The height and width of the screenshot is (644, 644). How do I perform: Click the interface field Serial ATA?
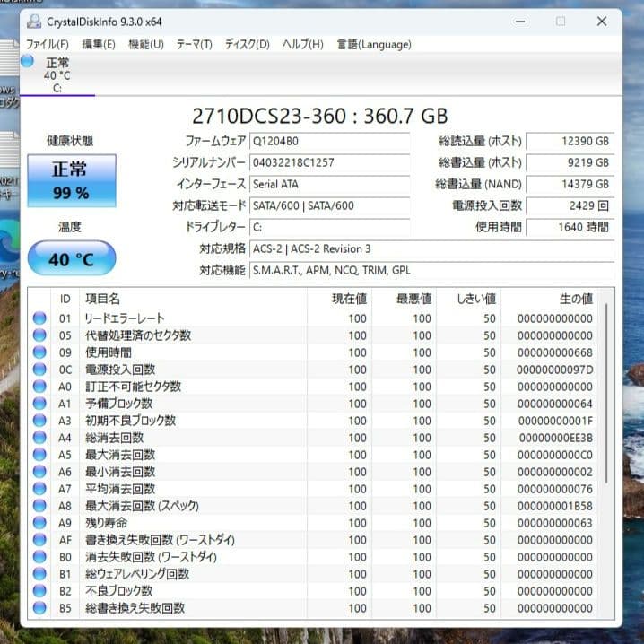tap(329, 184)
